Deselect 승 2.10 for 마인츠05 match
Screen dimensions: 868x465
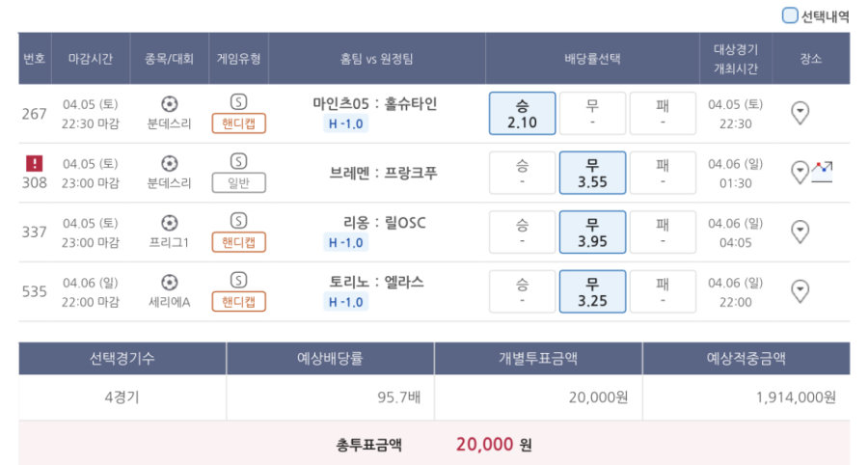coord(522,114)
